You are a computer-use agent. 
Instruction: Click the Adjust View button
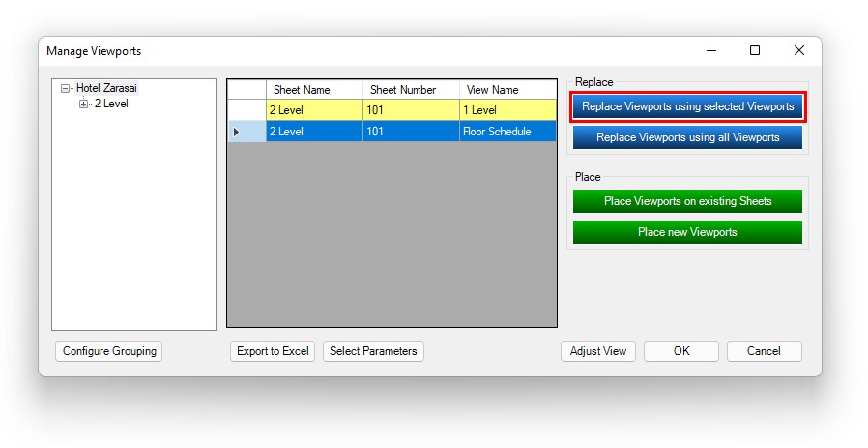pyautogui.click(x=597, y=351)
